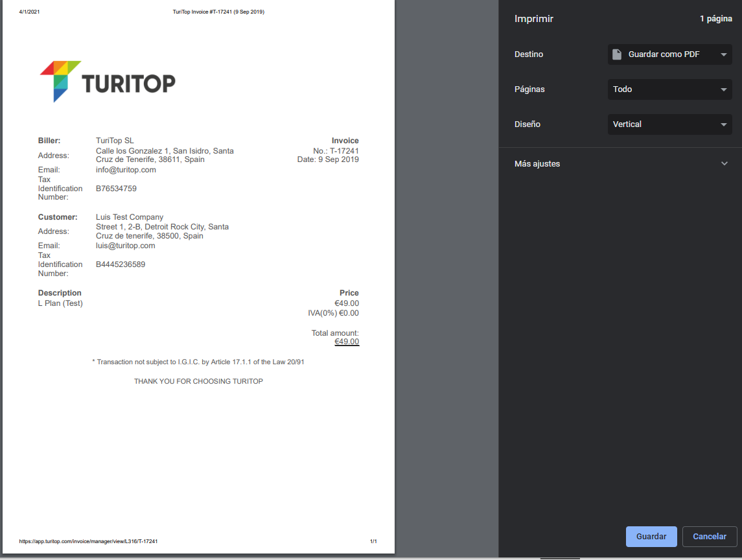
Task: Click the header title 'TuriTop Invoice #T-17241'
Action: click(x=218, y=12)
